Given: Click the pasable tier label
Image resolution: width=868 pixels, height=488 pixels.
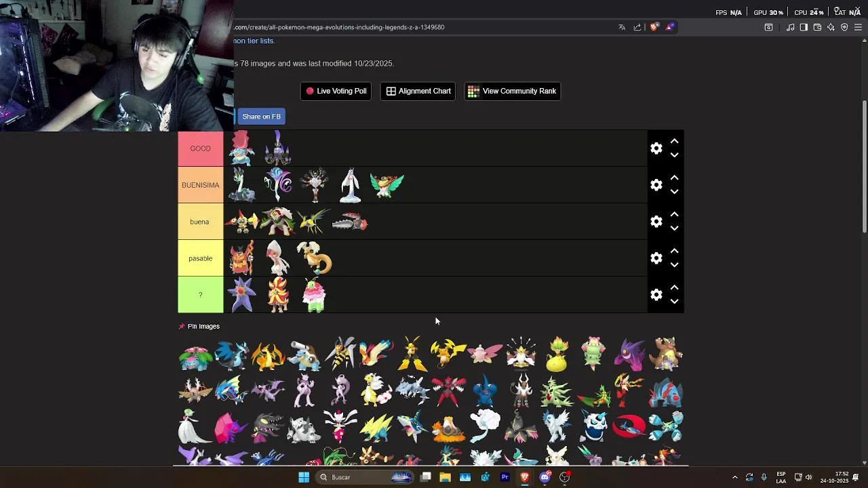Looking at the screenshot, I should (200, 258).
